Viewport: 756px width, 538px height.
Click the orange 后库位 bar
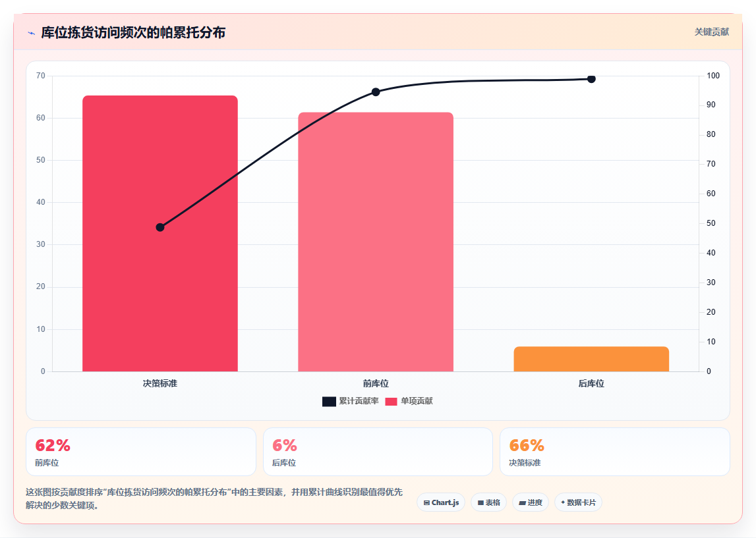tap(591, 359)
